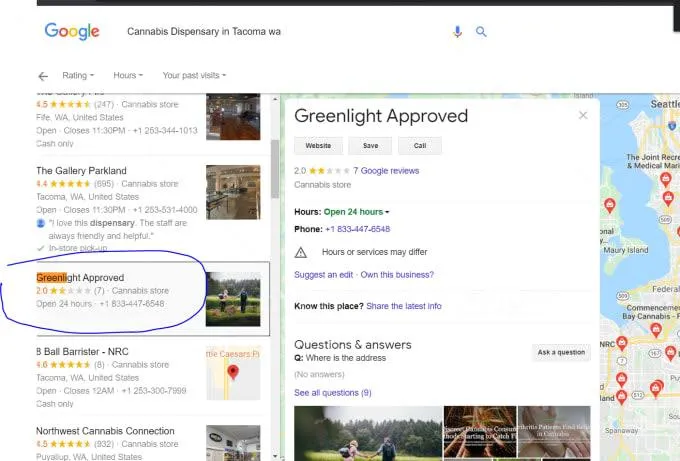Select the Greenlight Approved listing title
The image size is (680, 461).
click(x=80, y=278)
